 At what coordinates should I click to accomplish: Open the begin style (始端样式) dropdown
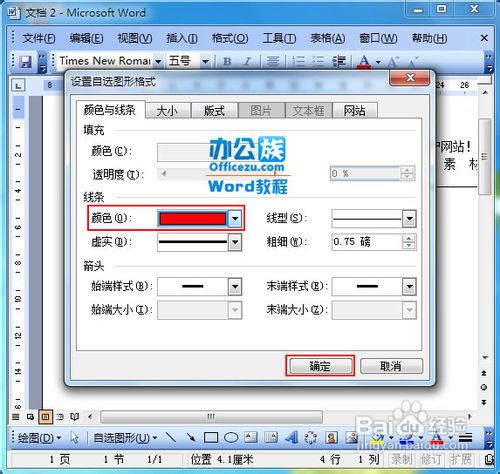coord(235,286)
